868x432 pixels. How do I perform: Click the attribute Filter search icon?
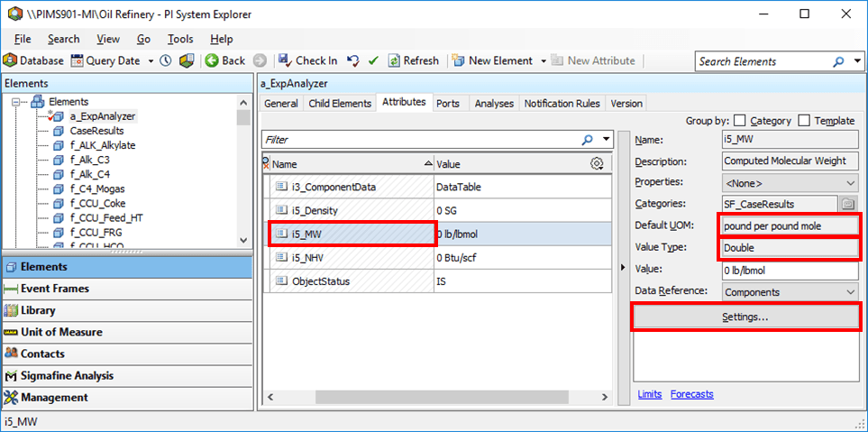[588, 140]
